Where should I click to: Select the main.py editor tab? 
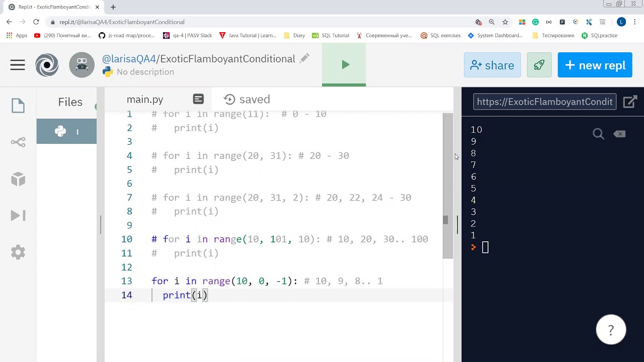pyautogui.click(x=145, y=100)
